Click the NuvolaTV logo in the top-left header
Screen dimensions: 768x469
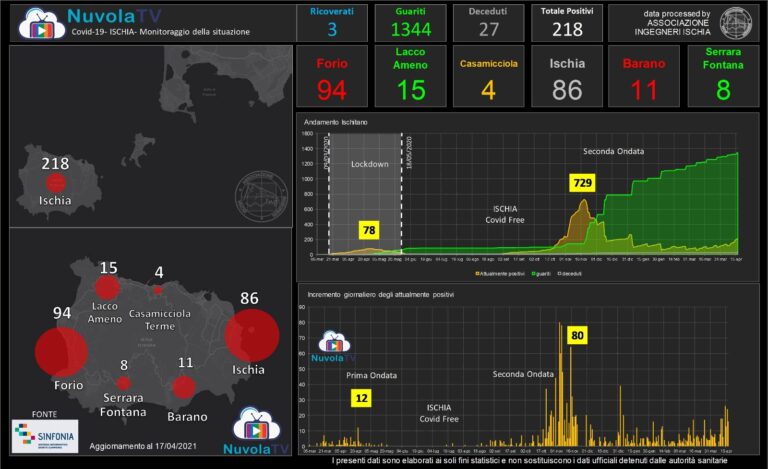(42, 22)
